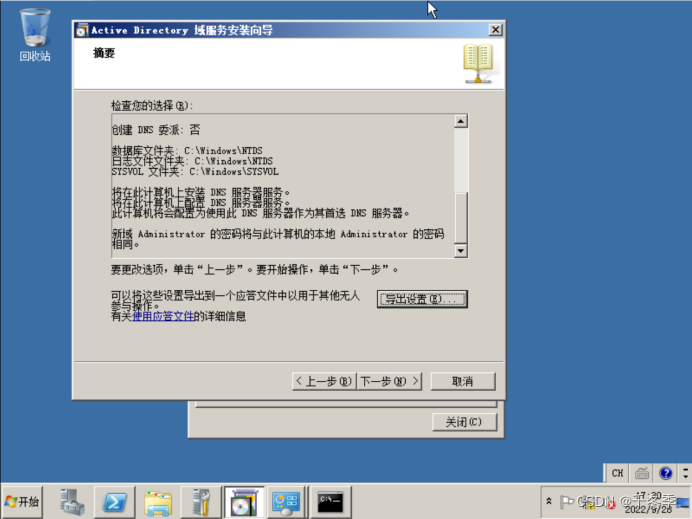The width and height of the screenshot is (692, 519).
Task: Click the 新域 Administrator 的密码 line
Action: coord(278,239)
